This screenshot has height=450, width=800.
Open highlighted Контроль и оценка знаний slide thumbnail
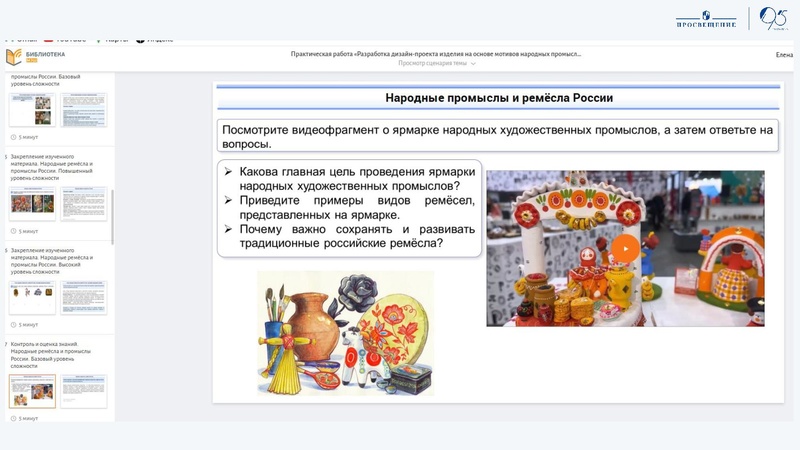point(32,391)
